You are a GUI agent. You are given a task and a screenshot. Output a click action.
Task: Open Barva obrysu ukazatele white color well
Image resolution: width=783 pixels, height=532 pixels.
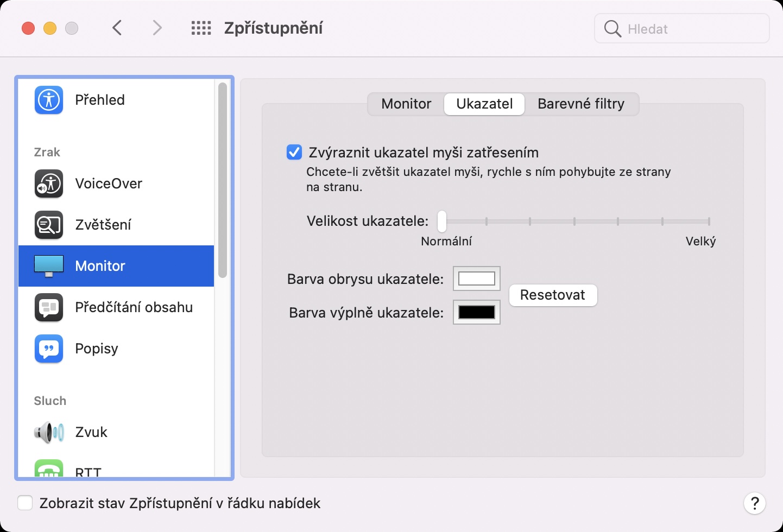(476, 278)
